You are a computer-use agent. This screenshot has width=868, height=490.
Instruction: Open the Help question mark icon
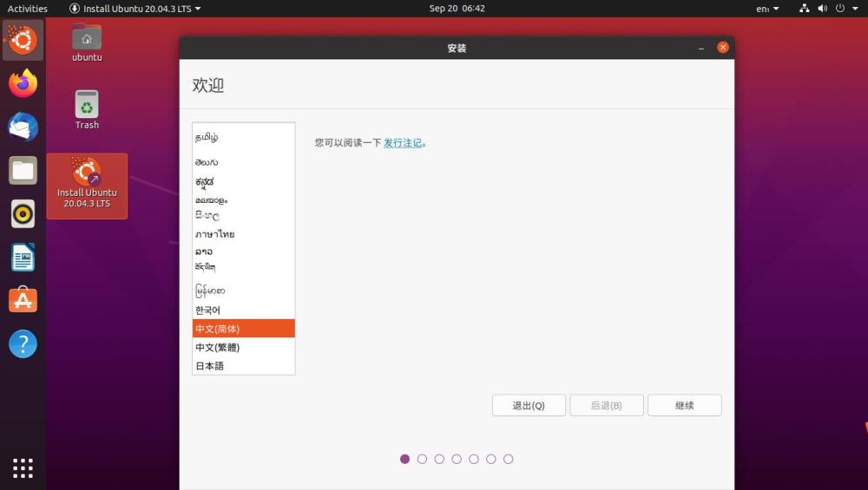(23, 344)
